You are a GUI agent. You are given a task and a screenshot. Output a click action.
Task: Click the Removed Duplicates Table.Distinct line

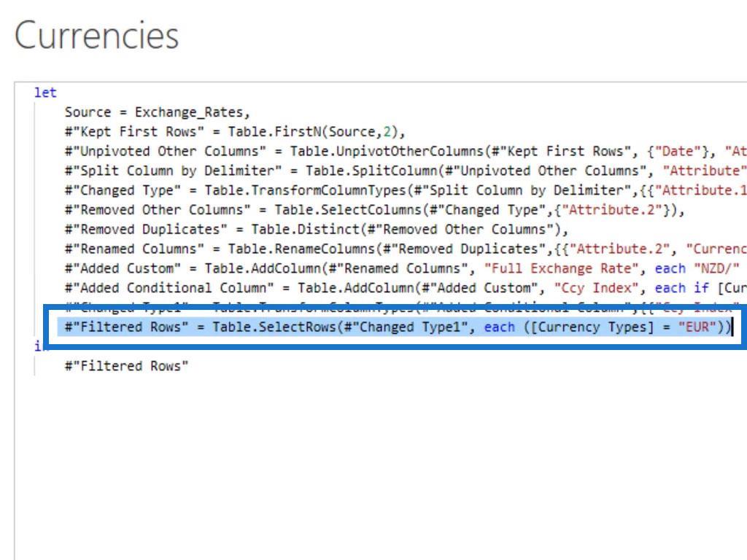coord(317,229)
